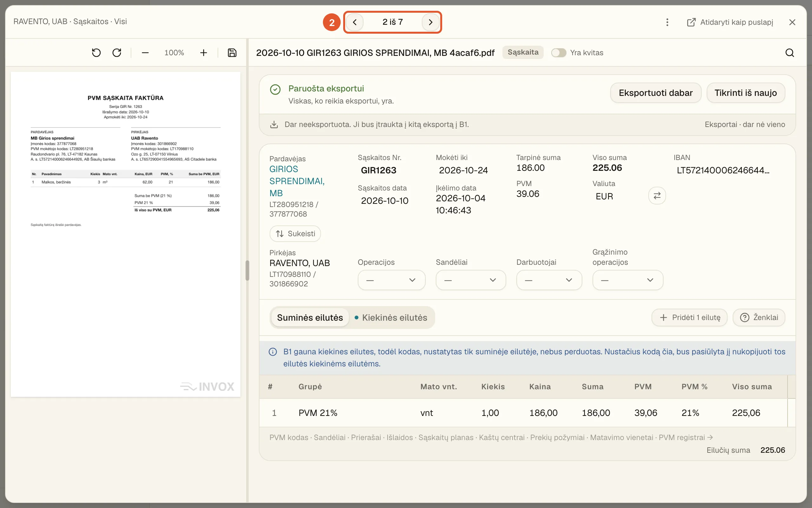The image size is (812, 508).
Task: Expand the Sandėliai dropdown
Action: click(x=470, y=280)
